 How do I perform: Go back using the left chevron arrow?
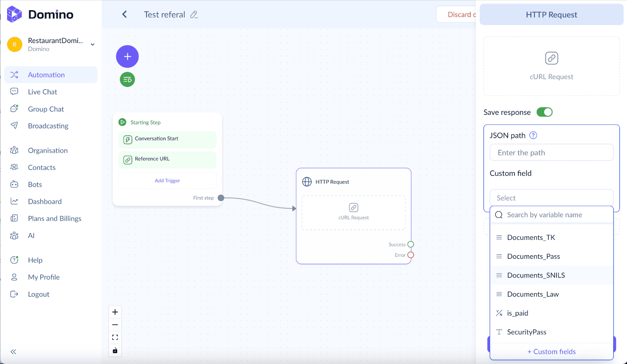(x=125, y=14)
